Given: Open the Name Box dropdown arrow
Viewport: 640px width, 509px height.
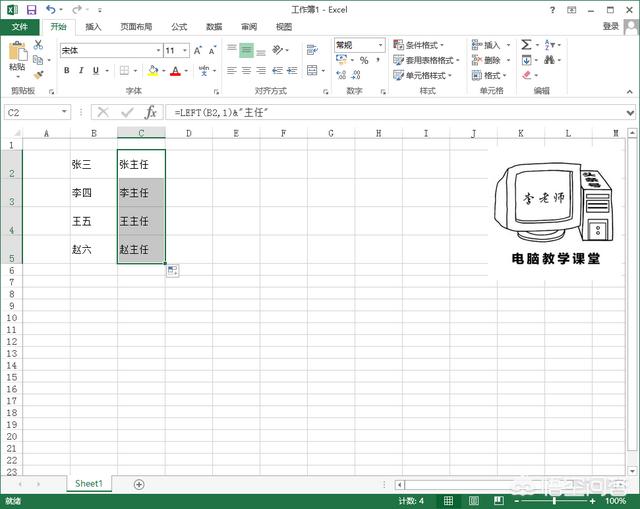Looking at the screenshot, I should click(x=65, y=113).
